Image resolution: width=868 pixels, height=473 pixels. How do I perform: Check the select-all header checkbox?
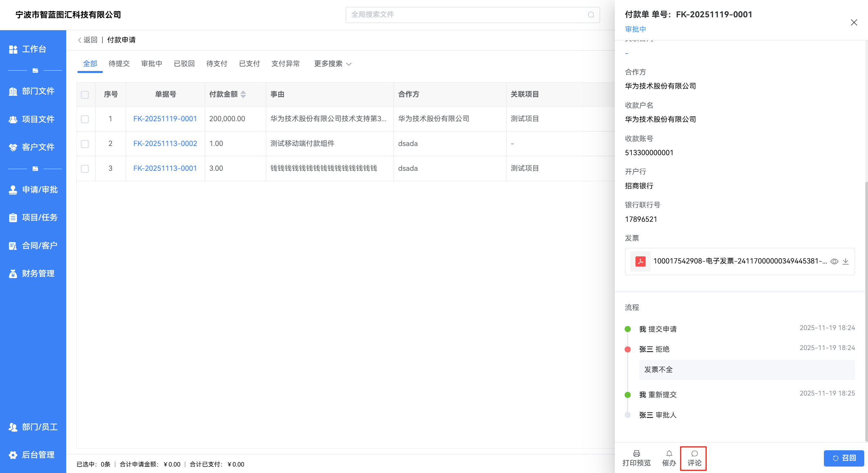point(85,95)
